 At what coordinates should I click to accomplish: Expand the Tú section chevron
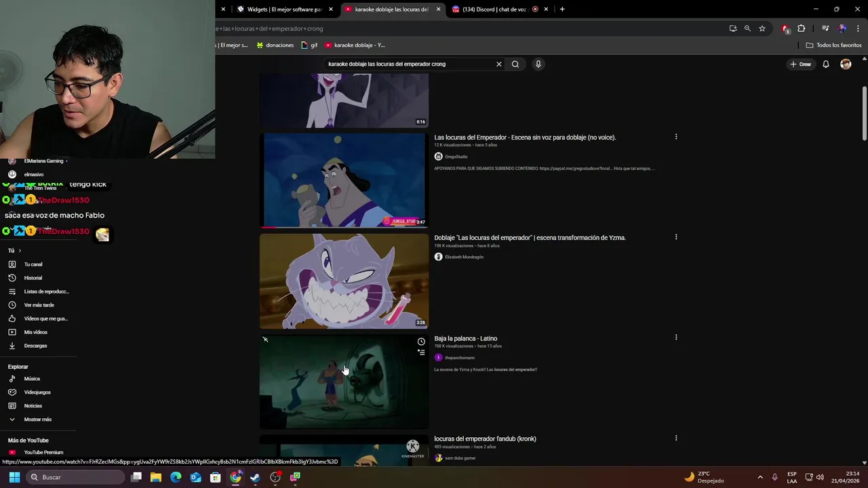click(x=20, y=251)
